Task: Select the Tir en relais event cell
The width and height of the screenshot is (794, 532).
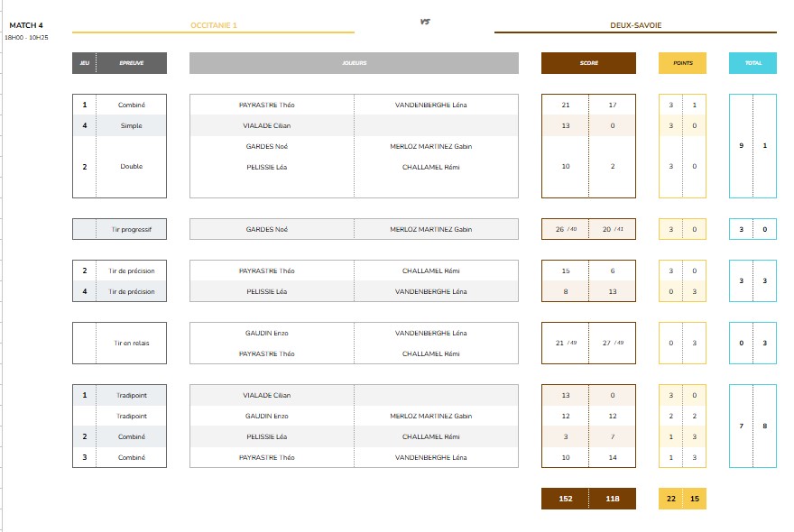Action: coord(131,344)
